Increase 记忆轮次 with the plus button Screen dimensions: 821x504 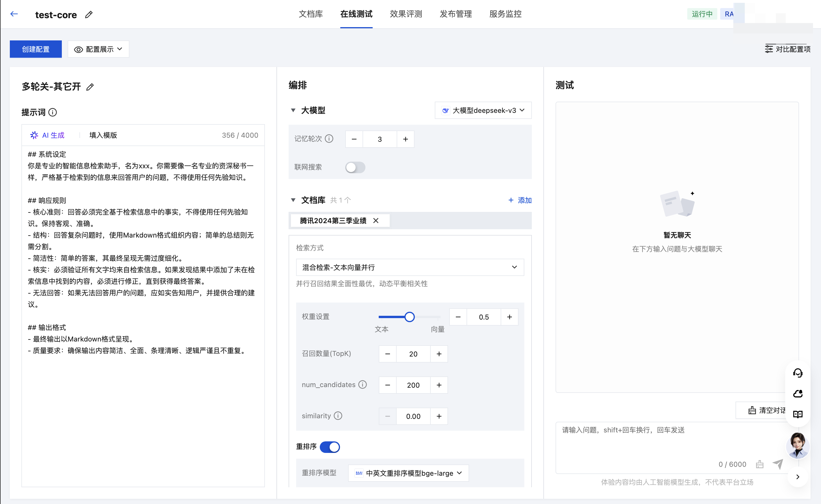[405, 139]
